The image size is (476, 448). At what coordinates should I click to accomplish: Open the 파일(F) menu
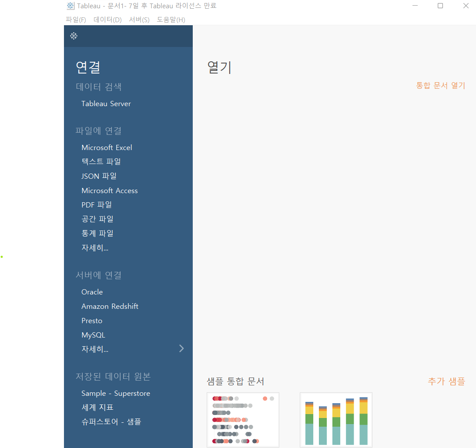[x=76, y=20]
